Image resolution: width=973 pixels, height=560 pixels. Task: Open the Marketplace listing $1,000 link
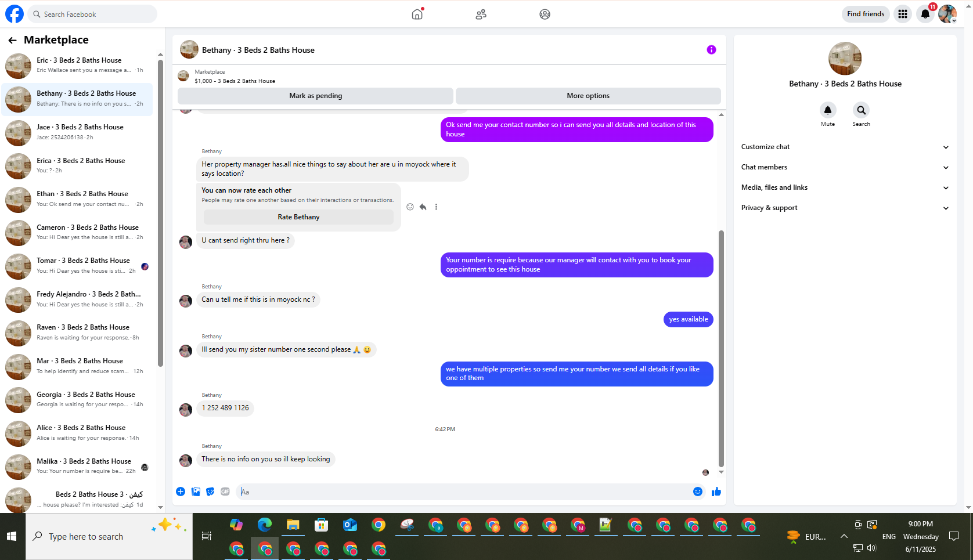[235, 81]
